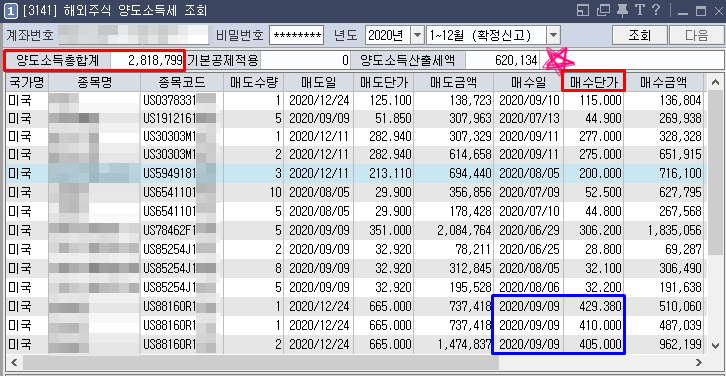Click the 매도단가 column header
The width and height of the screenshot is (726, 376).
click(x=383, y=83)
